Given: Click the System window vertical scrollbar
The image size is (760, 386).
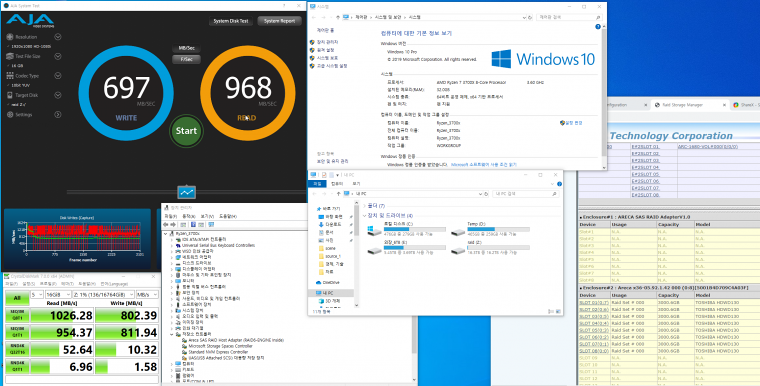Looking at the screenshot, I should [x=604, y=96].
